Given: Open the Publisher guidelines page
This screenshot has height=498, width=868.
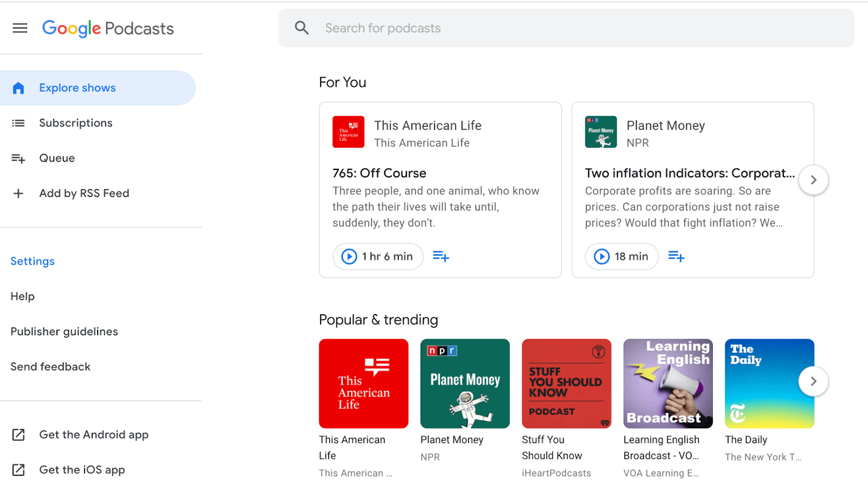Looking at the screenshot, I should tap(64, 331).
